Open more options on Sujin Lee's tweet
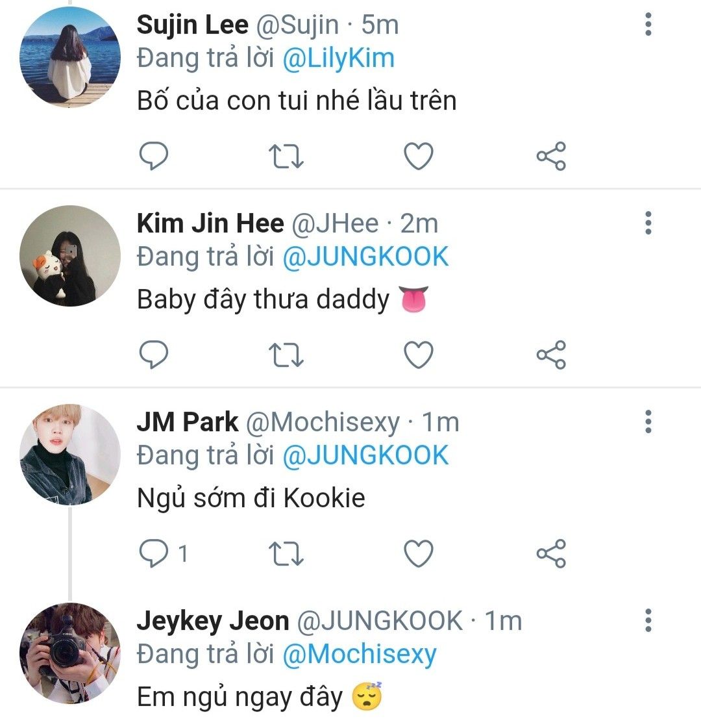701x728 pixels. coord(648,24)
